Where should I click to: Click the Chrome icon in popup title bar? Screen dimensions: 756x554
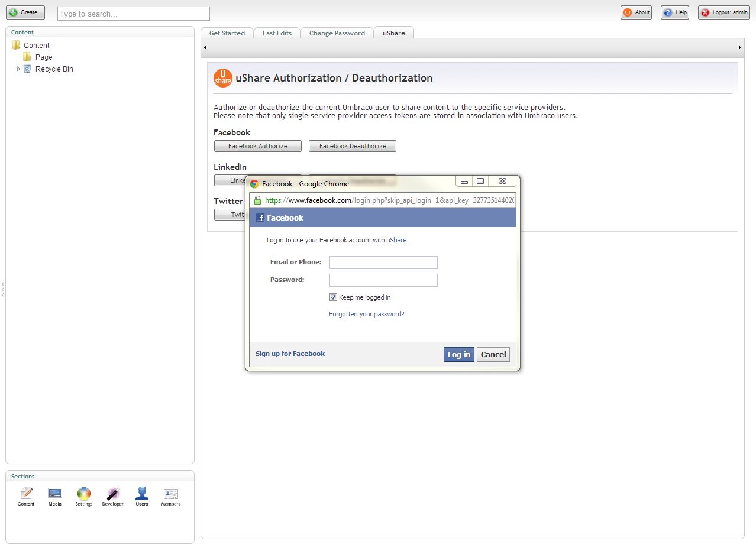point(254,184)
